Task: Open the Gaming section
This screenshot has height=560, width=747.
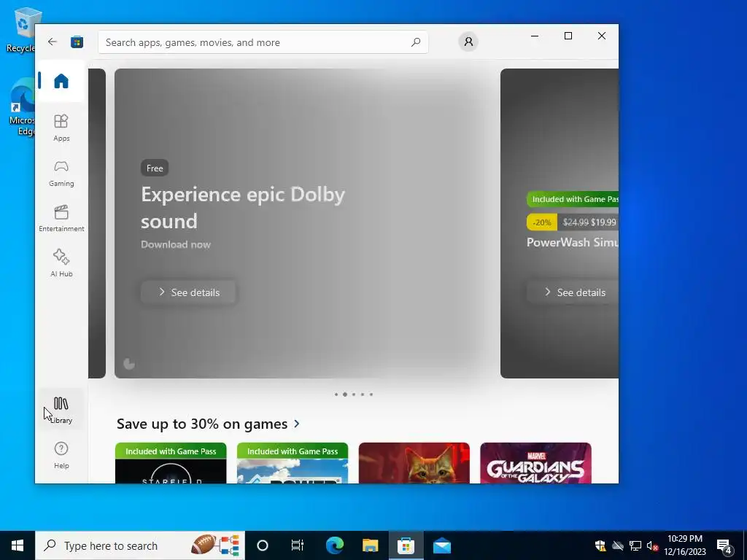Action: 61,174
